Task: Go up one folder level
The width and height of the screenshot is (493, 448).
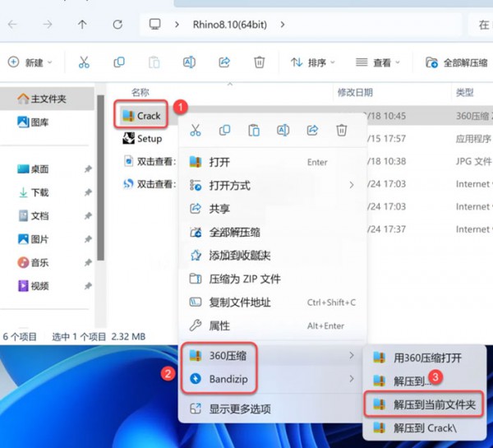Action: [x=82, y=24]
